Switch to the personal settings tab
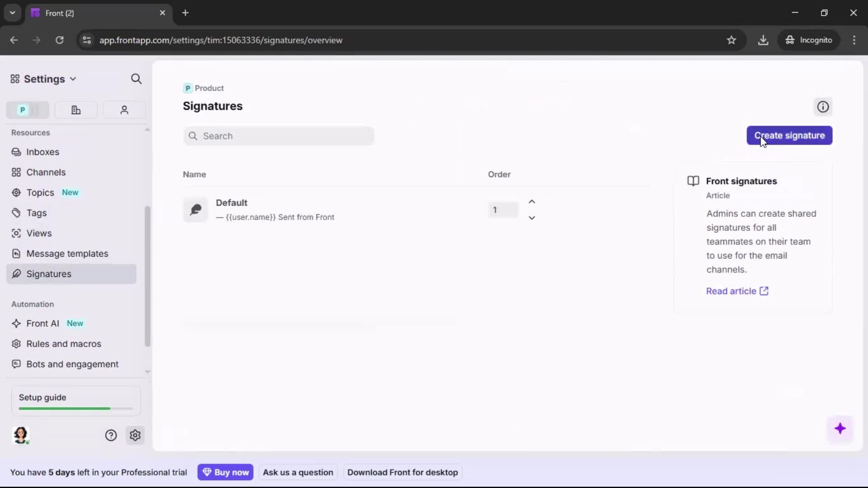This screenshot has height=488, width=868. coord(124,110)
